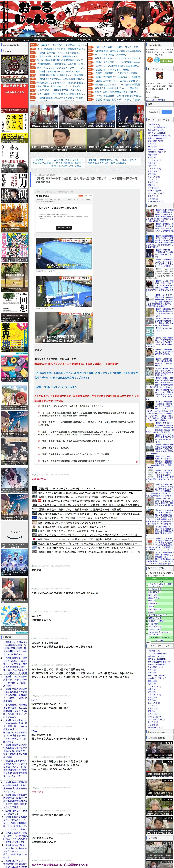Open next article link 斎藤知事がんばれ
This screenshot has height=868, width=174.
tap(112, 162)
